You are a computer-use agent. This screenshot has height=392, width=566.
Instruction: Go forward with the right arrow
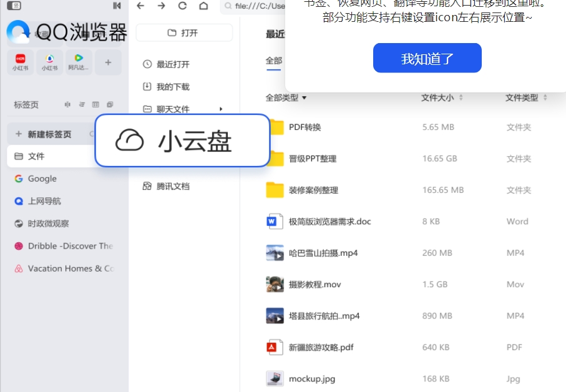point(162,6)
